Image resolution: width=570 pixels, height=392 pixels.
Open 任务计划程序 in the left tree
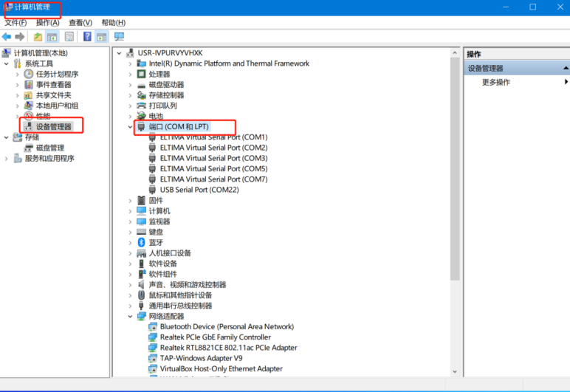[x=57, y=74]
